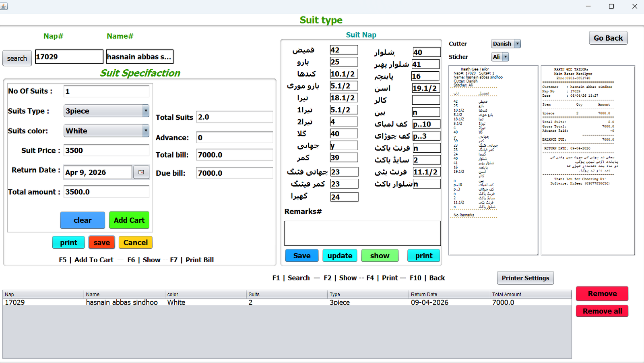Click the orange save button
This screenshot has height=363, width=644.
pyautogui.click(x=102, y=243)
